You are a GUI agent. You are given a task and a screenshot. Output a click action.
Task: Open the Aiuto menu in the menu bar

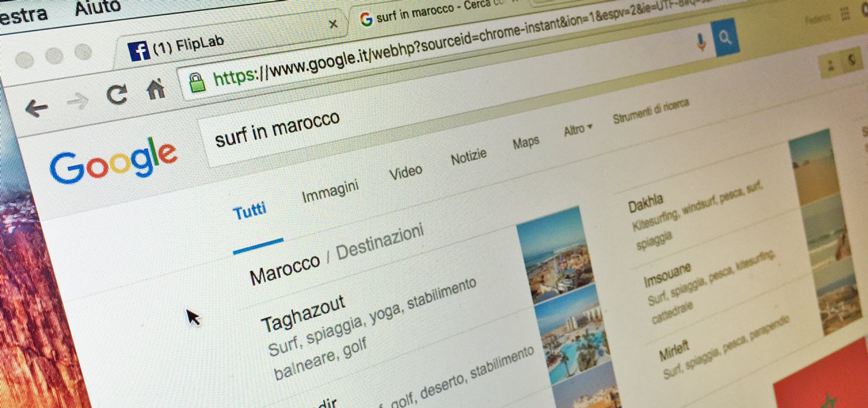click(x=98, y=7)
